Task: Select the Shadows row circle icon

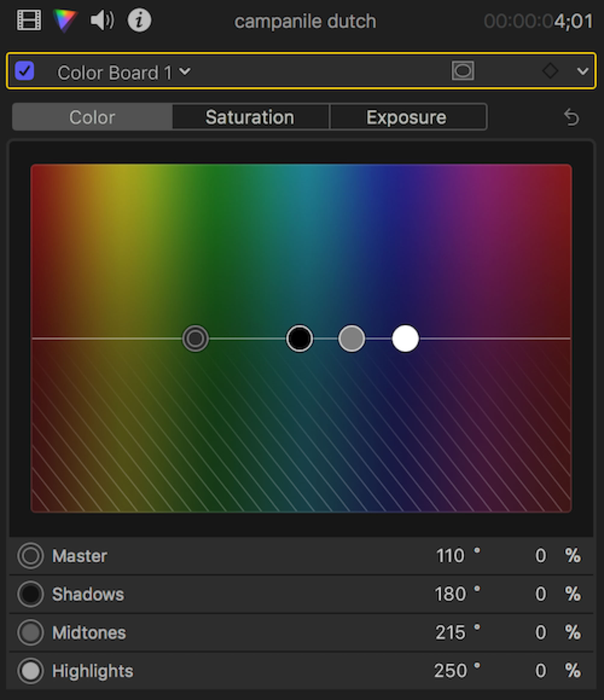Action: (30, 594)
